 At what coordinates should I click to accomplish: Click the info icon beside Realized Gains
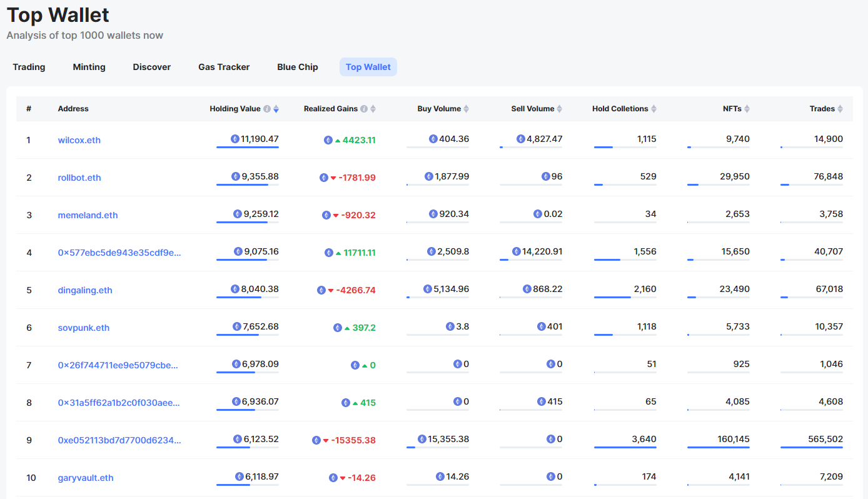364,109
